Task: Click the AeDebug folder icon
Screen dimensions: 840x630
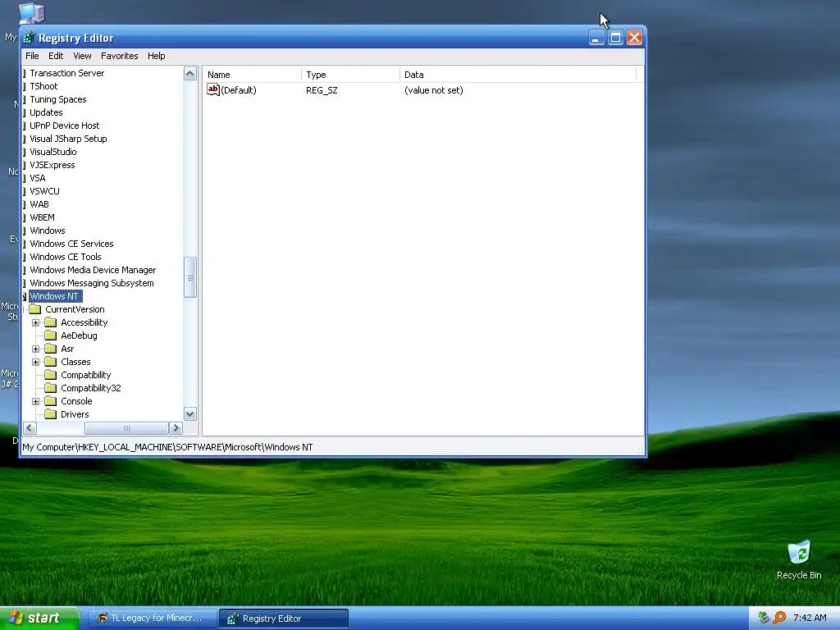Action: 50,336
